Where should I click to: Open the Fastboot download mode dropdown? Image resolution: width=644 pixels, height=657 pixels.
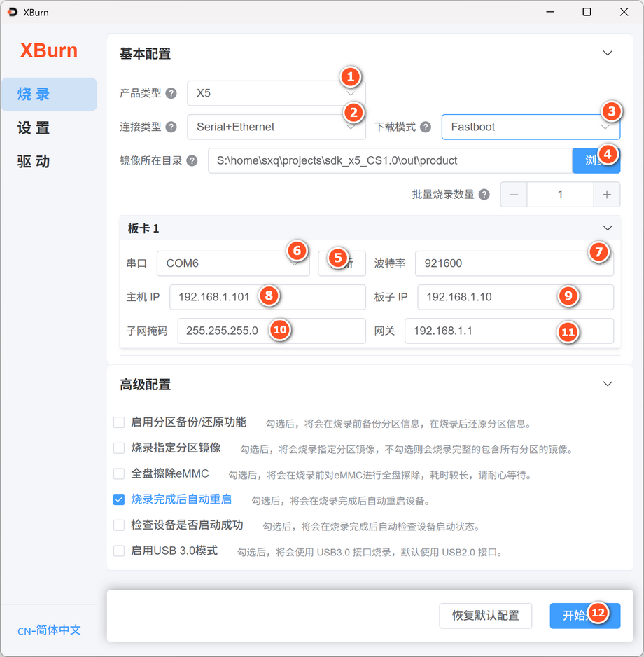[x=531, y=127]
